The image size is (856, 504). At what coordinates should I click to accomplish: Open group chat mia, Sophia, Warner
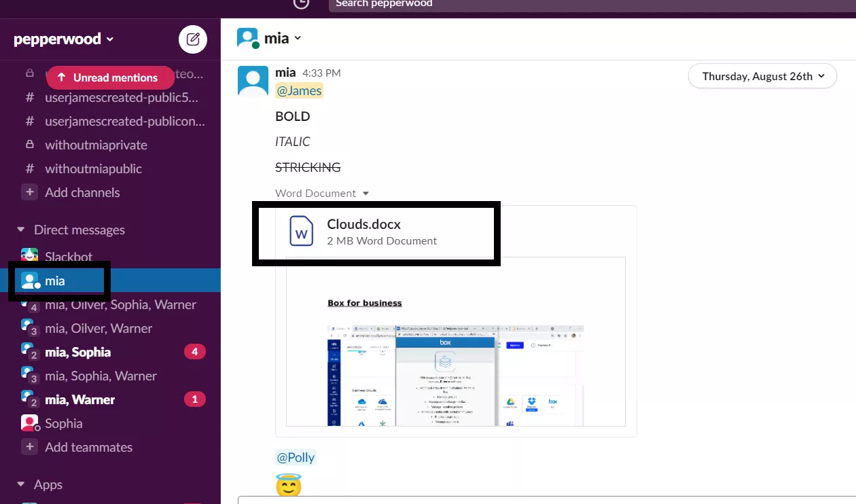coord(101,376)
